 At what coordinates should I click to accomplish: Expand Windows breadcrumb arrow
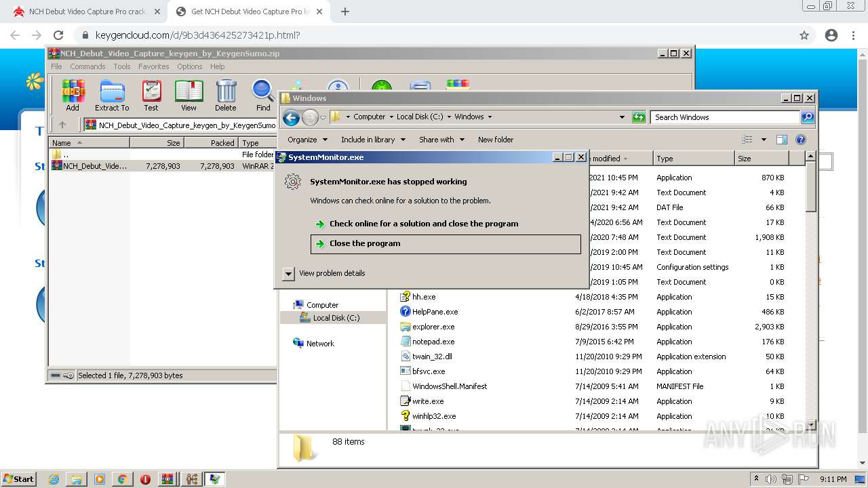pyautogui.click(x=490, y=117)
